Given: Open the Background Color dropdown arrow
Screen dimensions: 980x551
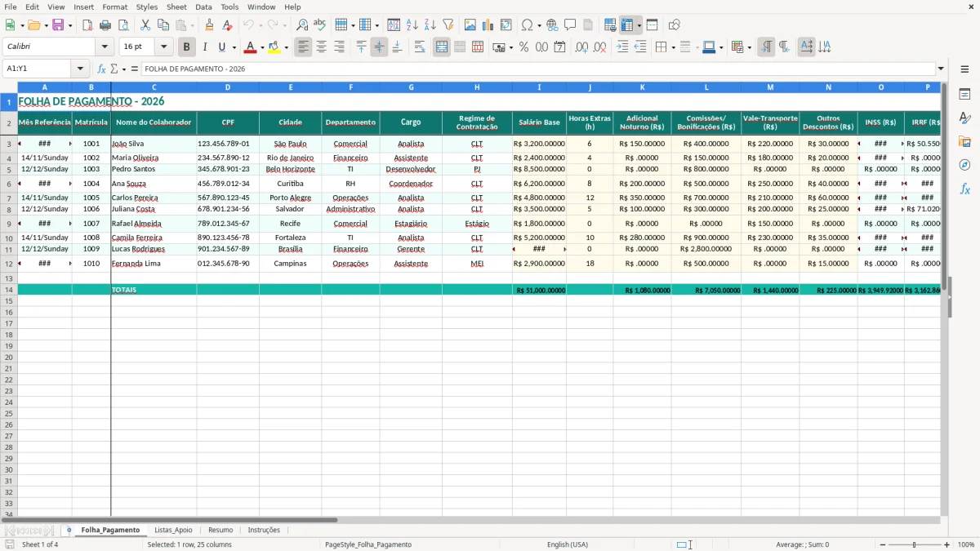Looking at the screenshot, I should pyautogui.click(x=286, y=47).
